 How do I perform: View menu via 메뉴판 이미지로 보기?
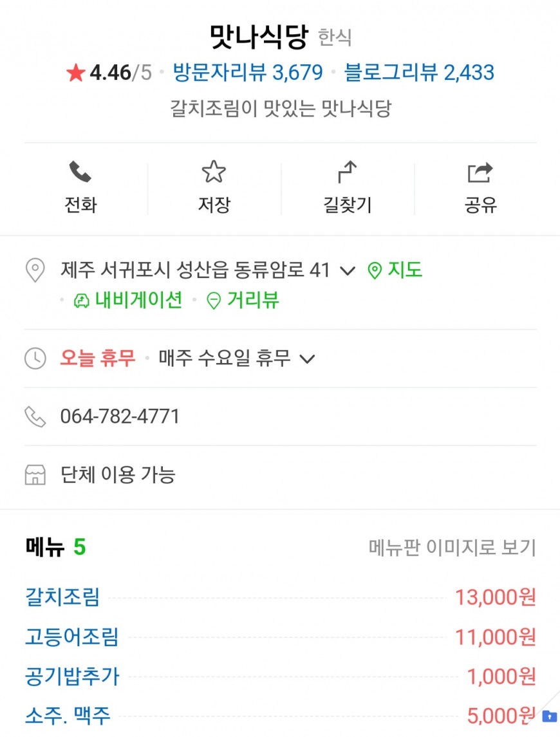point(453,547)
